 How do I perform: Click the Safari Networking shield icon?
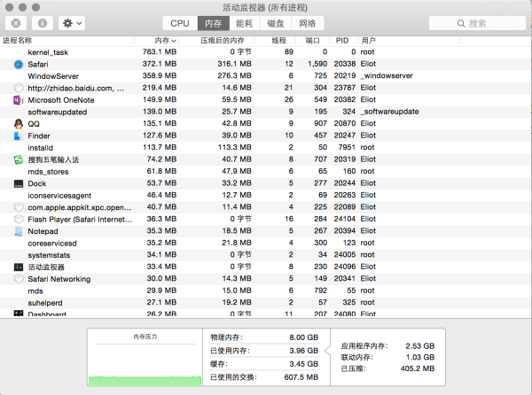point(19,279)
